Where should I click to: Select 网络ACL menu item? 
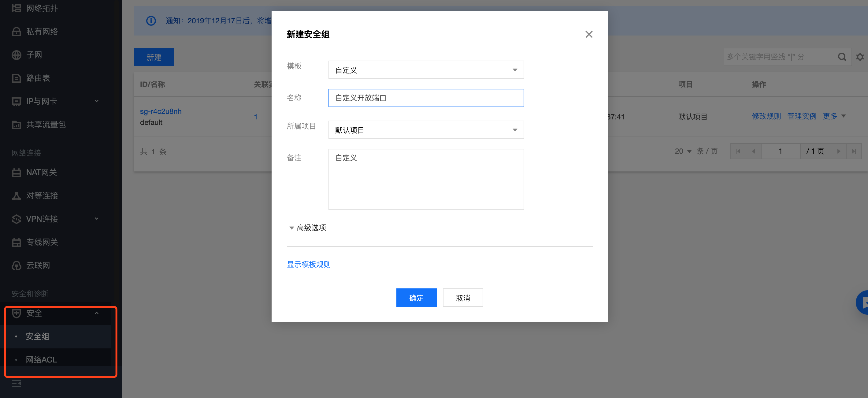click(42, 360)
